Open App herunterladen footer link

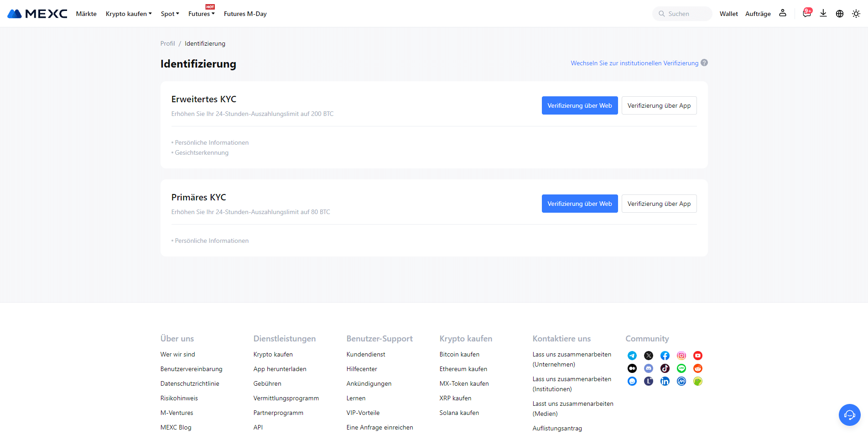[x=280, y=369]
